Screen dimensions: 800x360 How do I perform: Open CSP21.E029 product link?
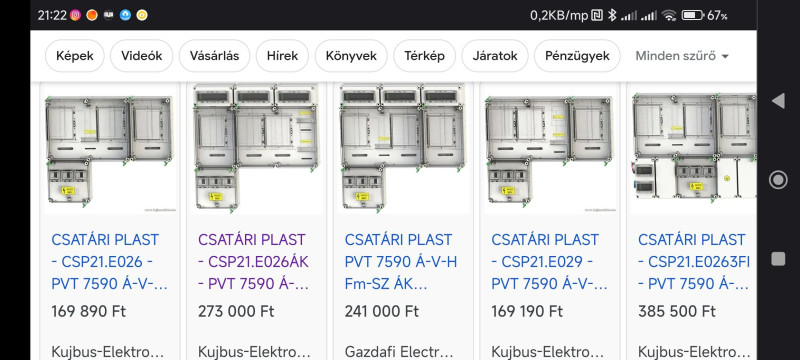(x=549, y=262)
